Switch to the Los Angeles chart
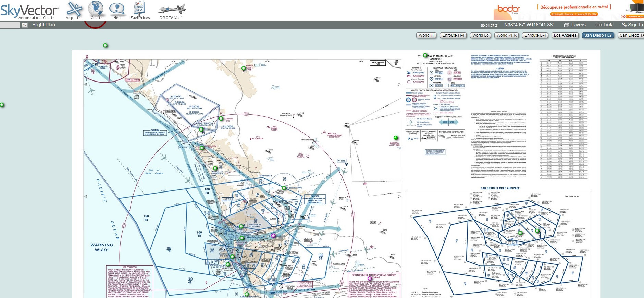Screen dimensions: 644x298 click(x=565, y=35)
